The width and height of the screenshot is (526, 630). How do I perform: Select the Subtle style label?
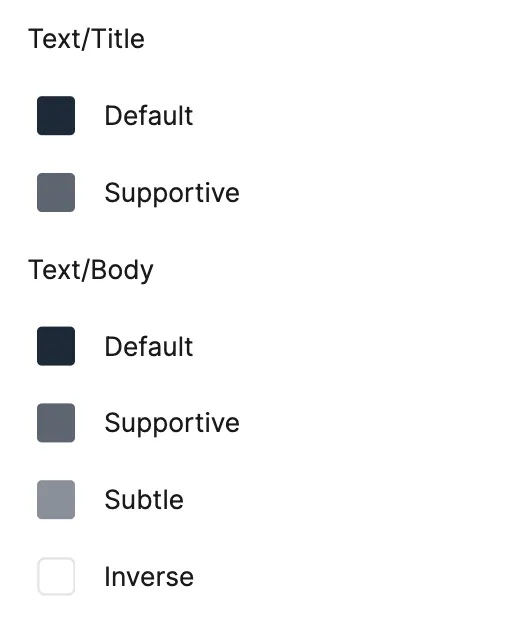point(144,500)
